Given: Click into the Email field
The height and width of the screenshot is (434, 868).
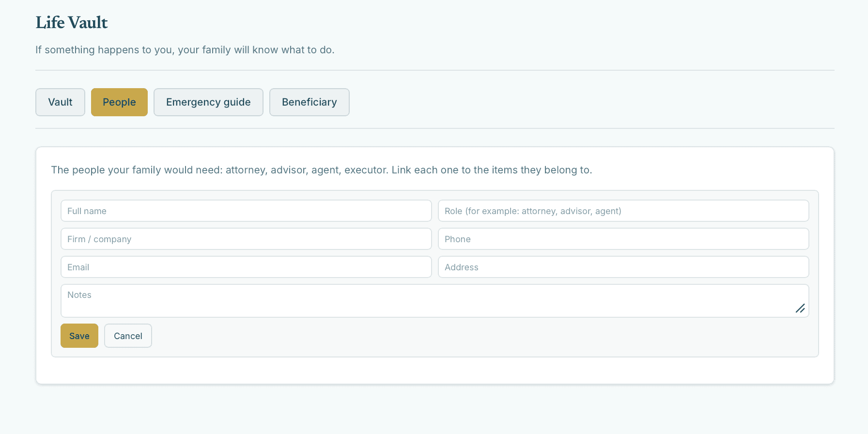Looking at the screenshot, I should (246, 267).
